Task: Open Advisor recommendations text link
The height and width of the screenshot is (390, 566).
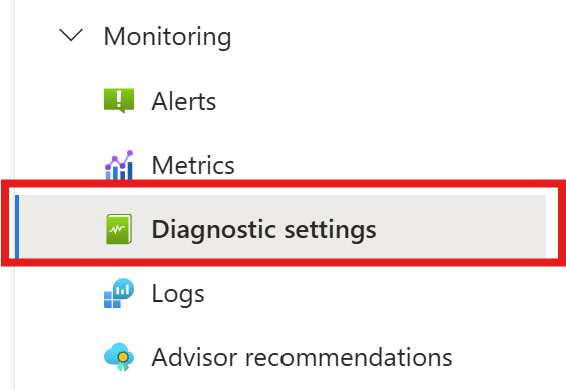Action: pyautogui.click(x=302, y=358)
